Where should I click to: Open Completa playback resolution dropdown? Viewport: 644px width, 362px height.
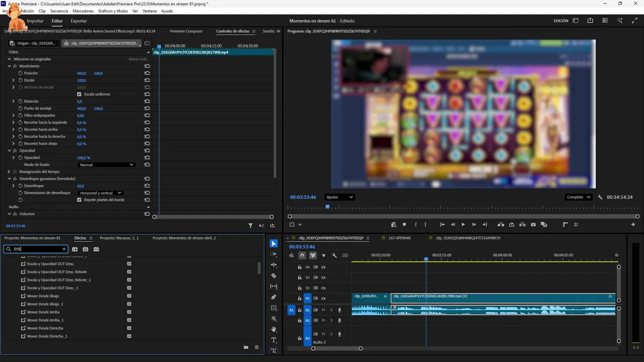pyautogui.click(x=579, y=197)
